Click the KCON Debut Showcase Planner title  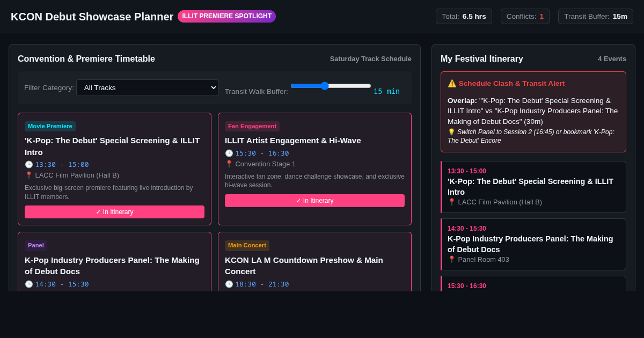click(x=92, y=17)
